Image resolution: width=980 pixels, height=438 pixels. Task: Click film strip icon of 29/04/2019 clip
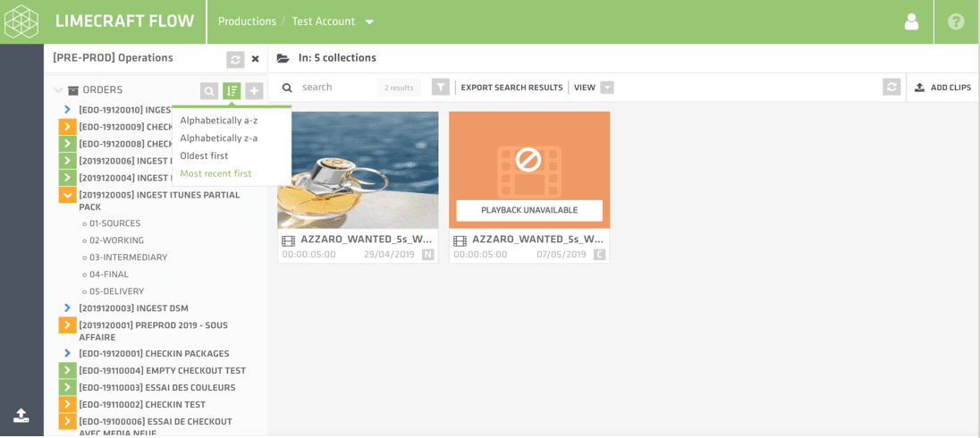pyautogui.click(x=288, y=240)
